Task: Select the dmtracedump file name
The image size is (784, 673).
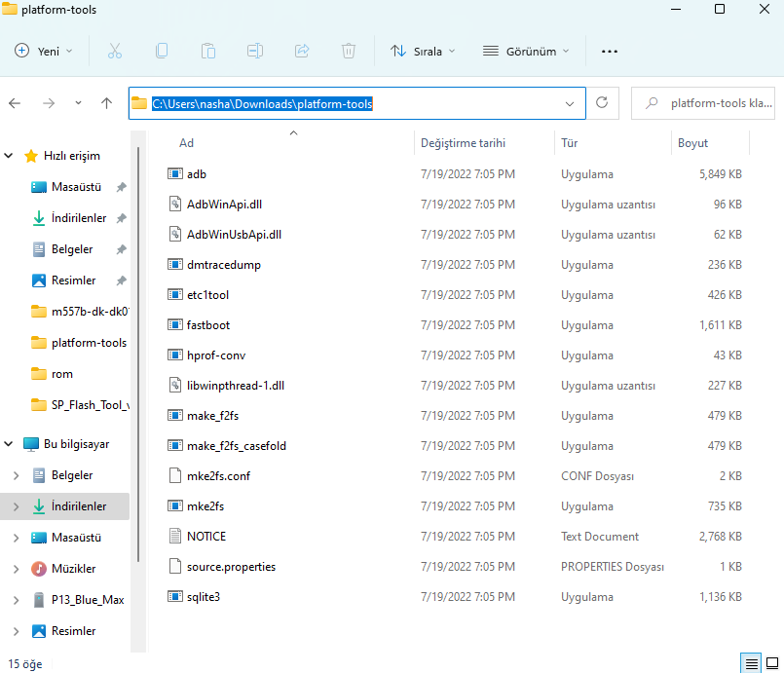Action: pyautogui.click(x=223, y=265)
